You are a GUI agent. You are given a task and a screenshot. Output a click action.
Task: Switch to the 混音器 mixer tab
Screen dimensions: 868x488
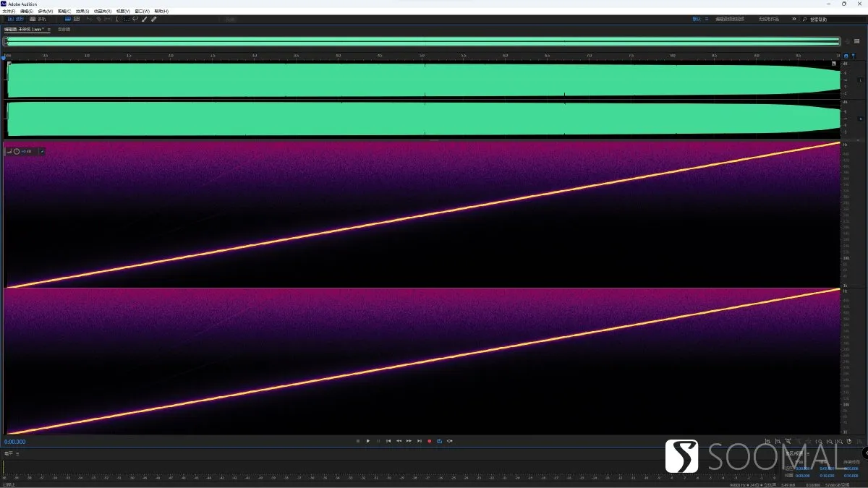(64, 30)
